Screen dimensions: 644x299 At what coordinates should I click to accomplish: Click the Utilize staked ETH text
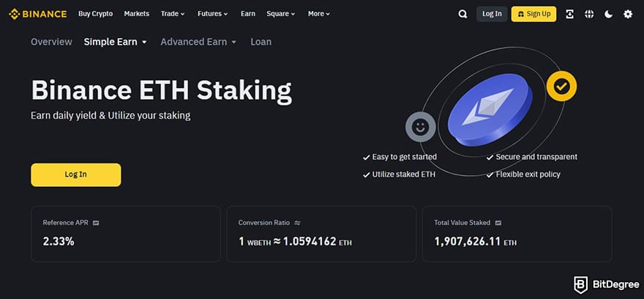(x=404, y=174)
